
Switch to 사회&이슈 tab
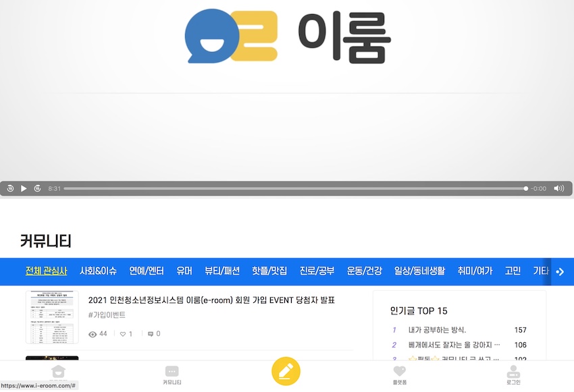coord(98,271)
